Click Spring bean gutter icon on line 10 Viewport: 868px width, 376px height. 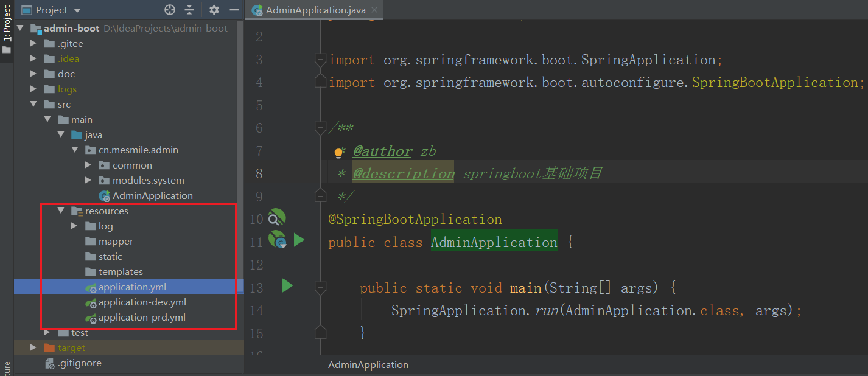tap(276, 218)
